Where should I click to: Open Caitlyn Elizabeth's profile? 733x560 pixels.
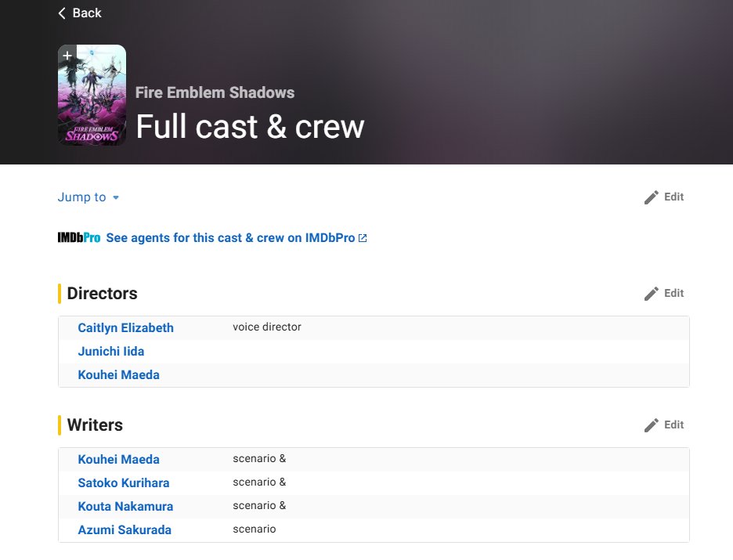coord(125,327)
